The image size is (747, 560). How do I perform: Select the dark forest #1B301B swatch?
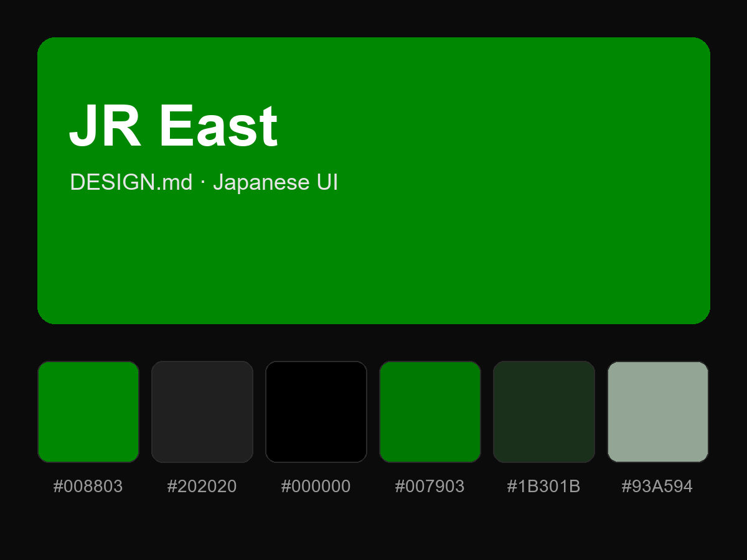[x=544, y=412]
